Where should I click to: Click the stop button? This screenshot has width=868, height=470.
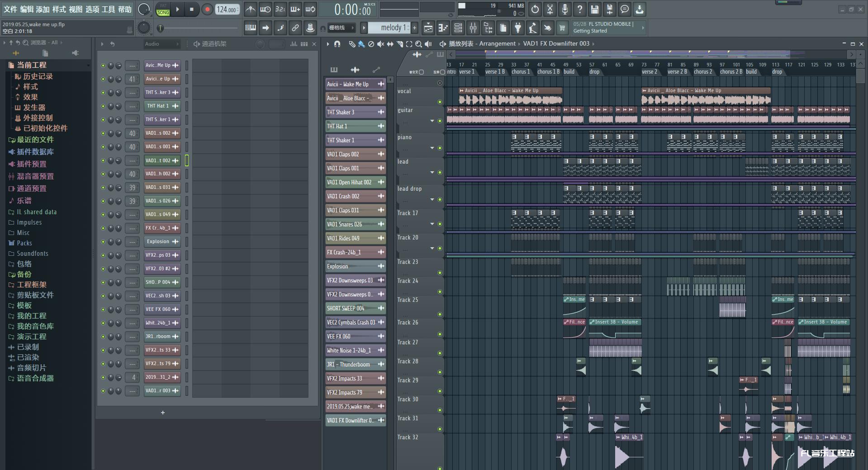(x=192, y=9)
